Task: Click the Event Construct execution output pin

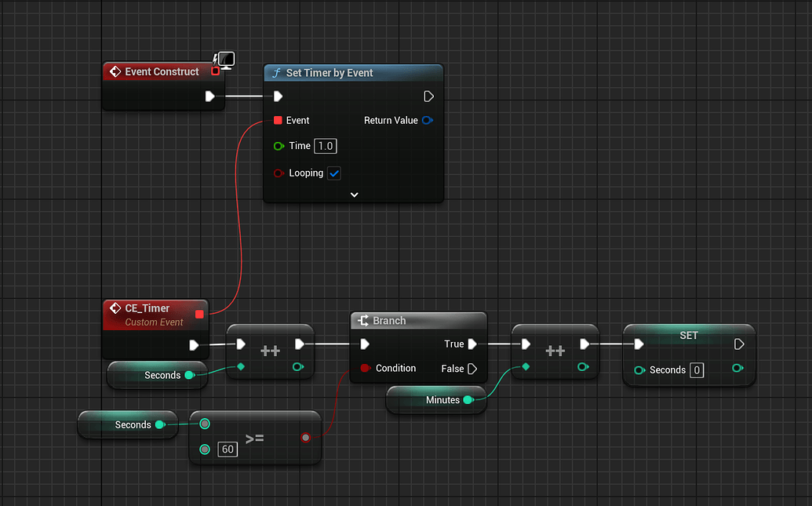Action: (x=209, y=96)
